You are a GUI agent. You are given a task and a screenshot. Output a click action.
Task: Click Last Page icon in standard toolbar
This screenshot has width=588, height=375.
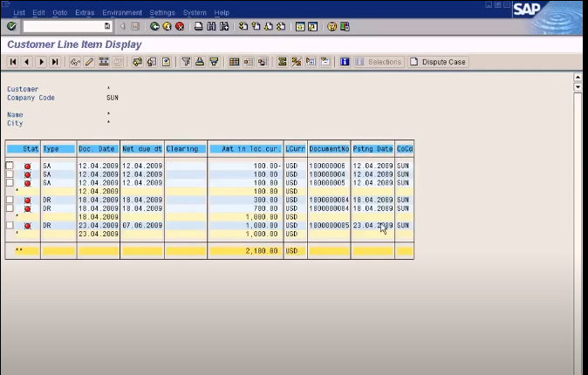coord(281,26)
